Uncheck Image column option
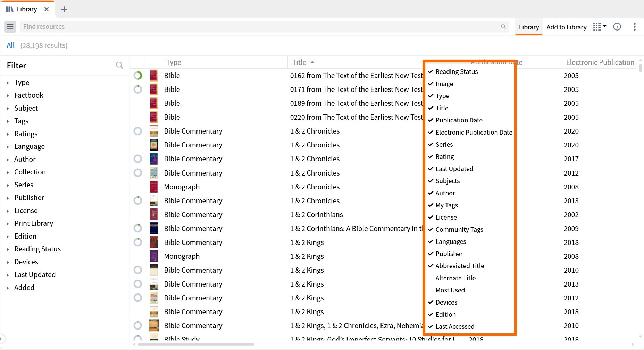 point(441,84)
